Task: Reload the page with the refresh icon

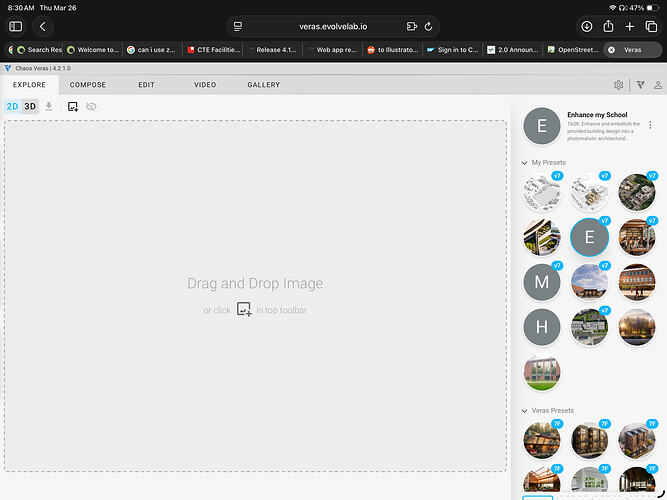Action: (x=428, y=26)
